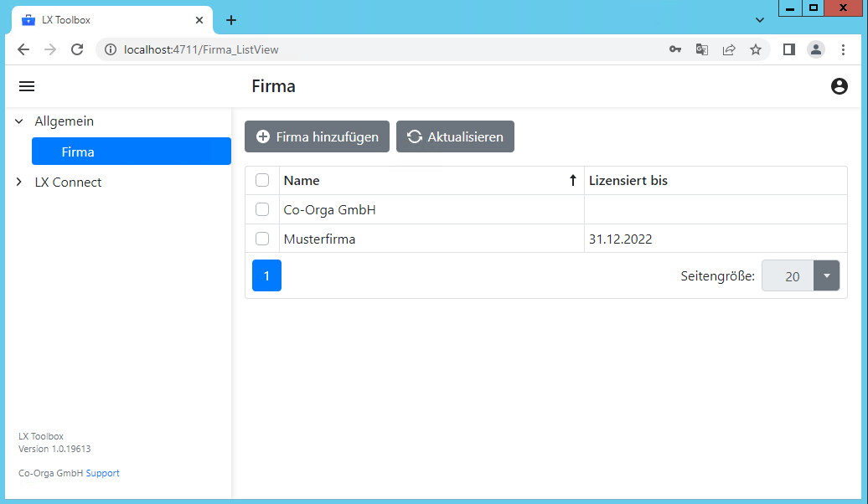Collapse the Allgemein tree section
Screen dimensions: 868x504
point(19,121)
